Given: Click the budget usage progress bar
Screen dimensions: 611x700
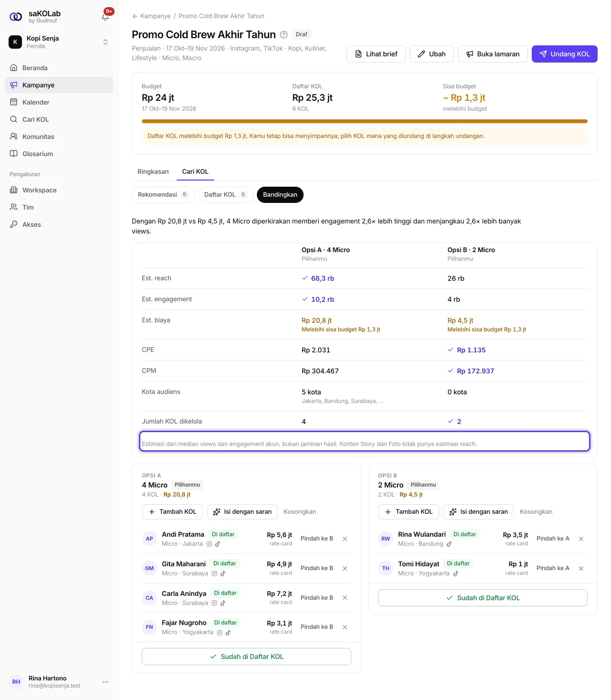Looking at the screenshot, I should point(365,121).
